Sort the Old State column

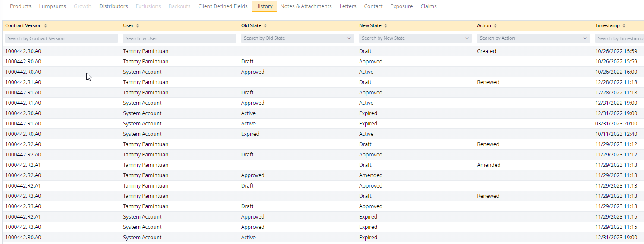[x=265, y=26]
